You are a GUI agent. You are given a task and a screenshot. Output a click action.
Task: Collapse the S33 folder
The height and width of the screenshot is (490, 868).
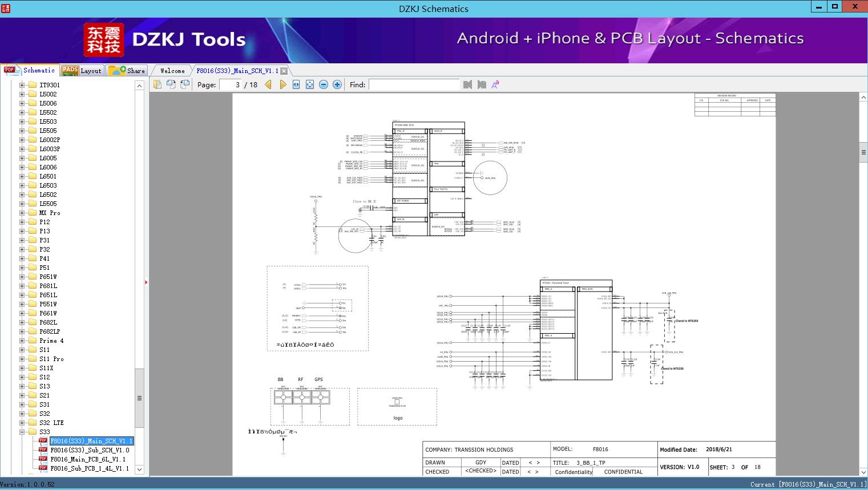coord(22,432)
